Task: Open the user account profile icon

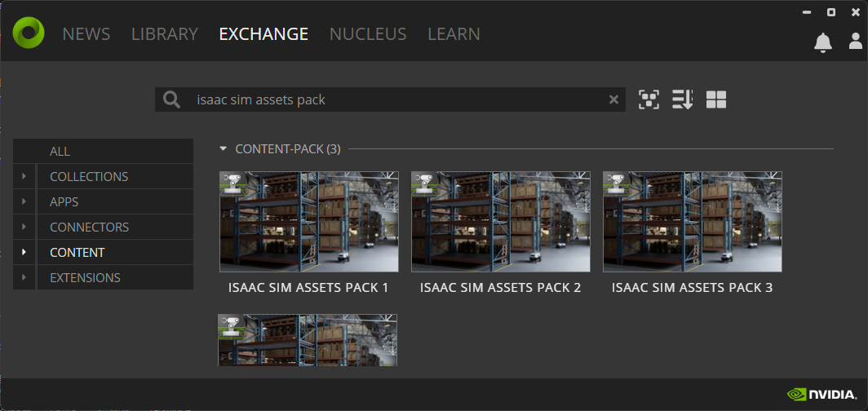Action: 855,42
